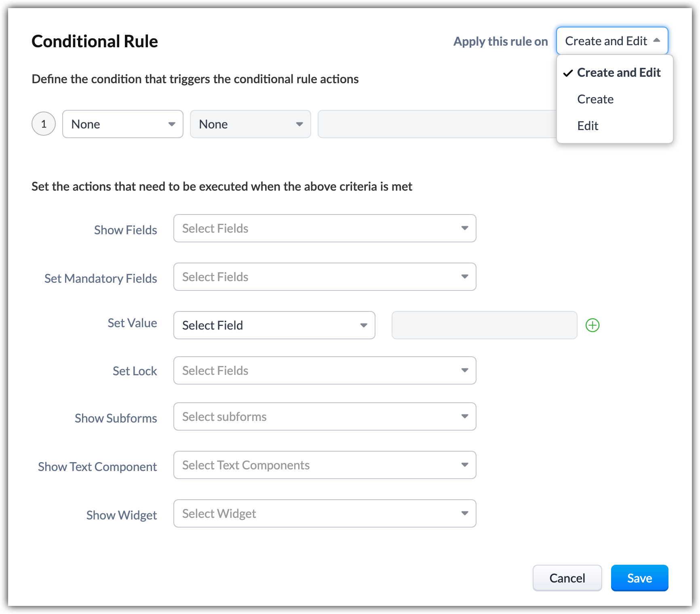The image size is (700, 614).
Task: Click the condition number 1 circle
Action: (x=44, y=124)
